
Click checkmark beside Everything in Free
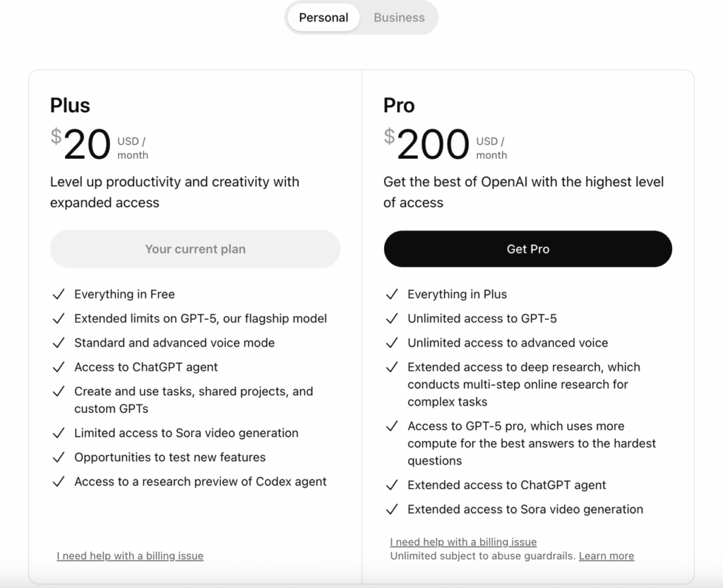click(x=59, y=294)
